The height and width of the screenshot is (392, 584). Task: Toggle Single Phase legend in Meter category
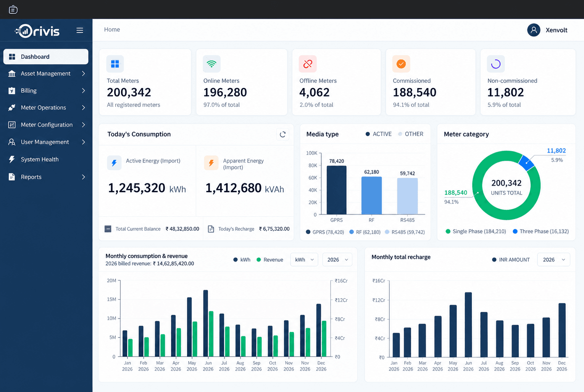(476, 231)
